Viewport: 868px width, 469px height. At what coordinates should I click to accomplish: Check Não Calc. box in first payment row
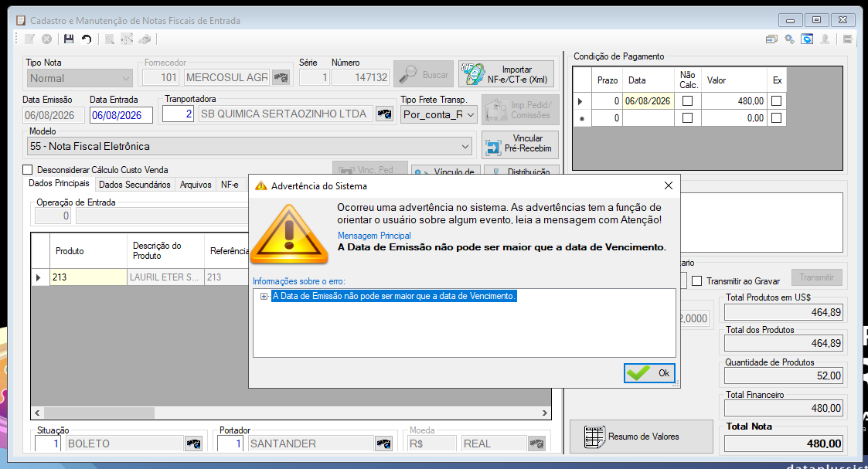tap(688, 101)
